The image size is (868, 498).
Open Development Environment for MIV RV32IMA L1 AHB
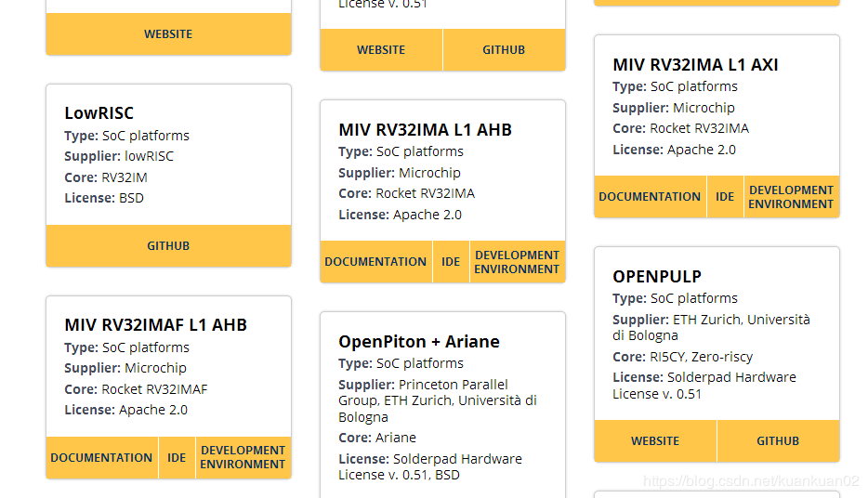(517, 262)
